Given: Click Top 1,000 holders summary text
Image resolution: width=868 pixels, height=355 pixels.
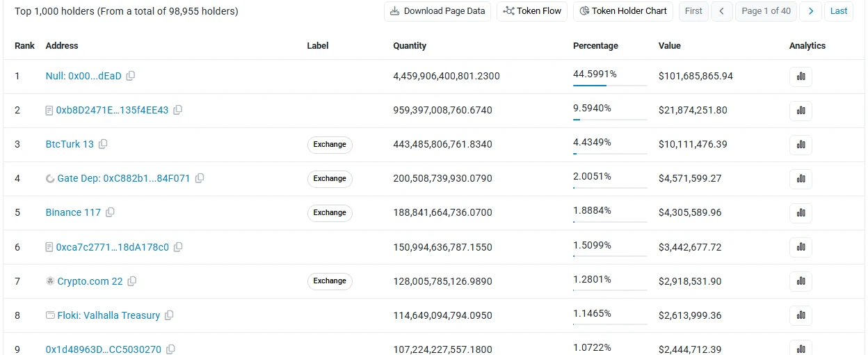Looking at the screenshot, I should coord(127,11).
